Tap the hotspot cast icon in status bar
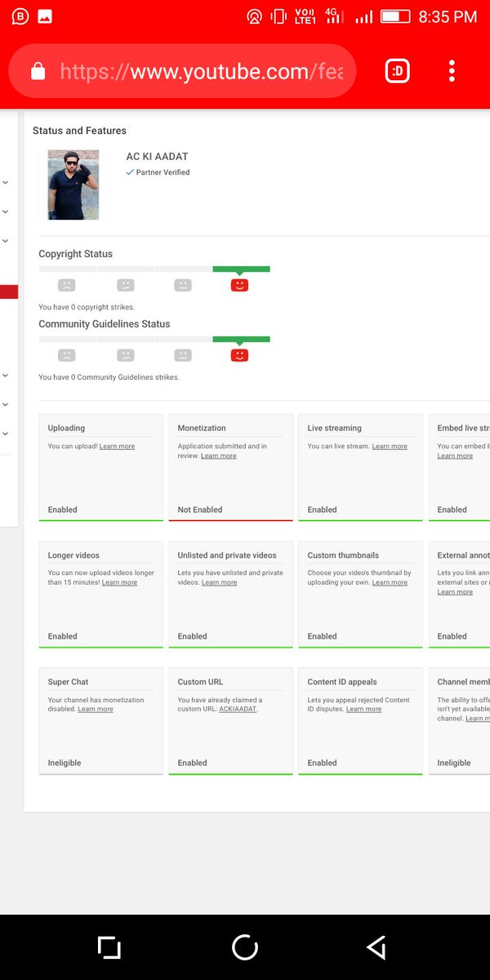The height and width of the screenshot is (980, 490). [254, 16]
